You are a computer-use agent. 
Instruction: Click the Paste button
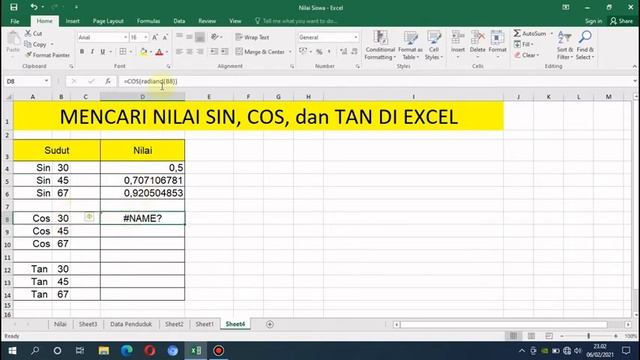13,42
